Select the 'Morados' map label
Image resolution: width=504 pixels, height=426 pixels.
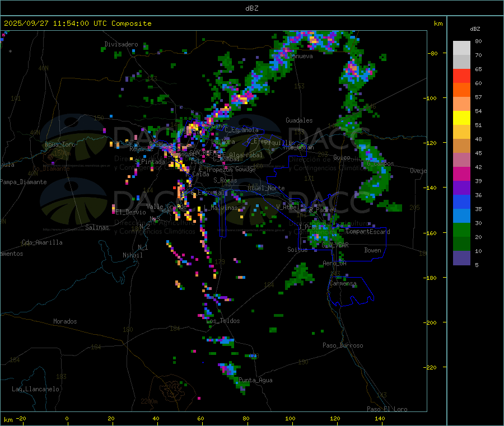pos(65,321)
